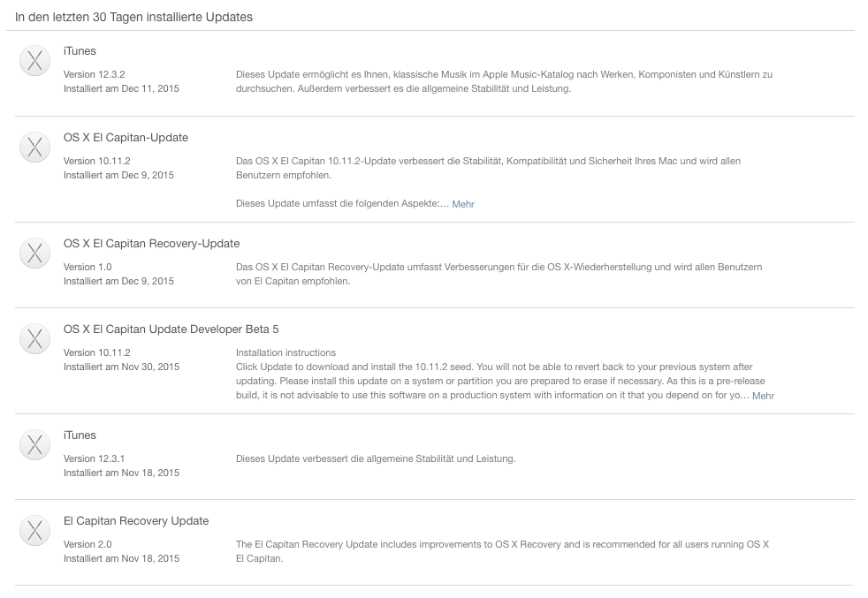The image size is (868, 598).
Task: Click the El Capitan Recovery Update 2.0 icon
Action: coord(34,531)
